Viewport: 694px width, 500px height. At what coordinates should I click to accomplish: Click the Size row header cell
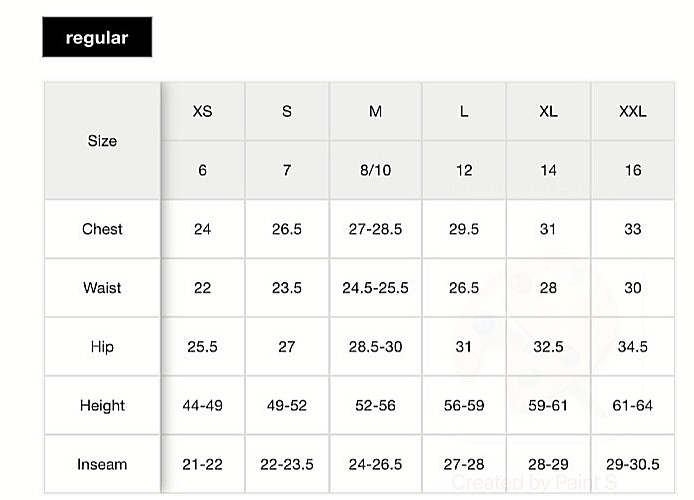102,141
